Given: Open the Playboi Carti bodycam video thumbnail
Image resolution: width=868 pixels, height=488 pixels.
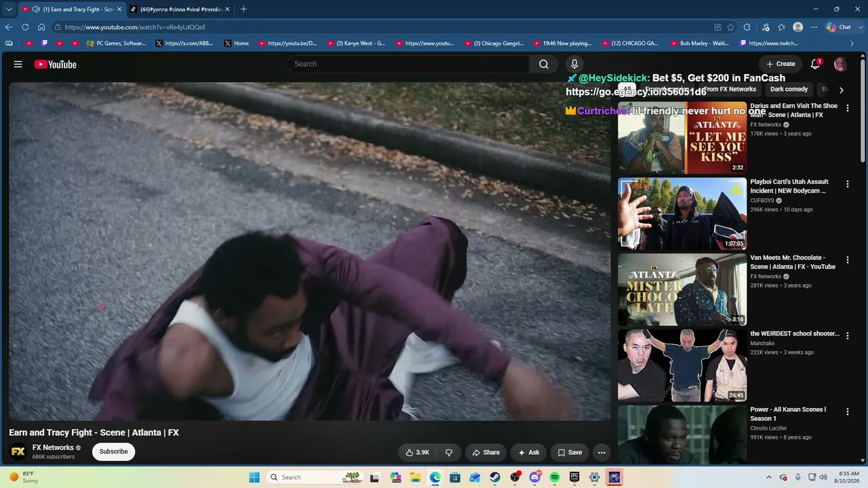Looking at the screenshot, I should tap(682, 213).
